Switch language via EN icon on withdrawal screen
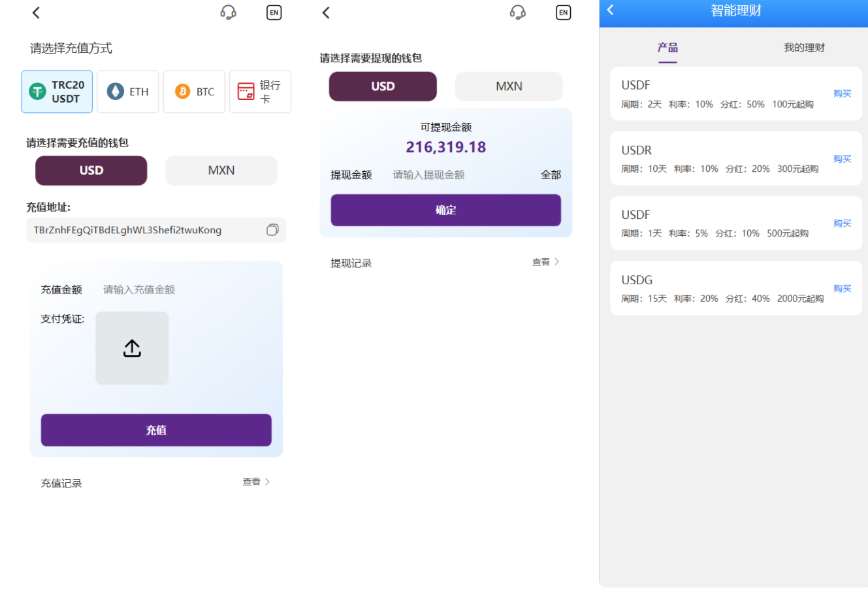868x596 pixels. pos(563,12)
